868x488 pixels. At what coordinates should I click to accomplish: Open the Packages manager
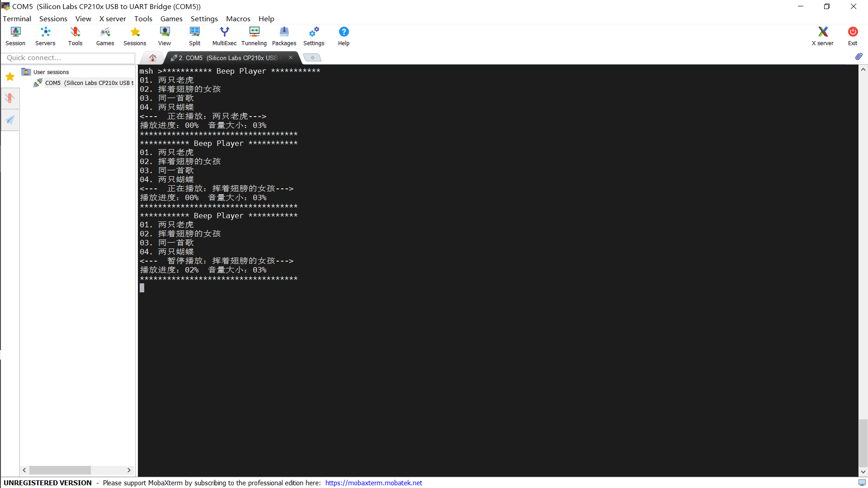click(284, 36)
